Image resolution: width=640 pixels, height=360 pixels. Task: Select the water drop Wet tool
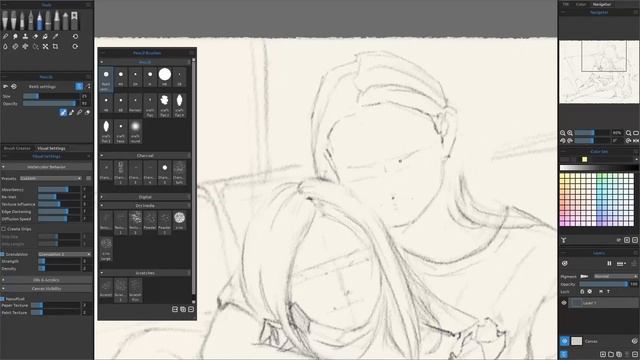pyautogui.click(x=5, y=47)
